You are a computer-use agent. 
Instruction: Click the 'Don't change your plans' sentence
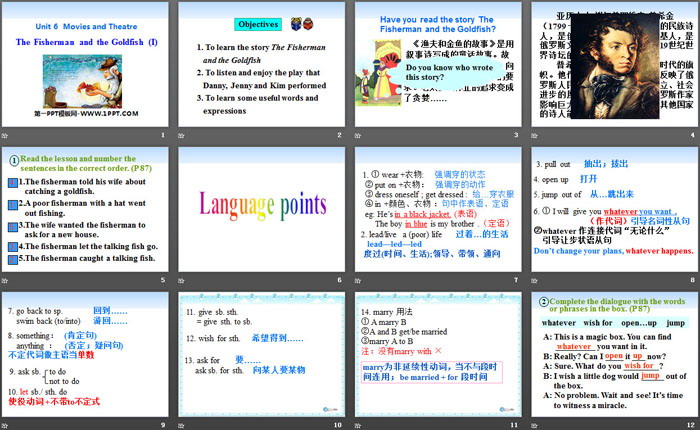610,251
